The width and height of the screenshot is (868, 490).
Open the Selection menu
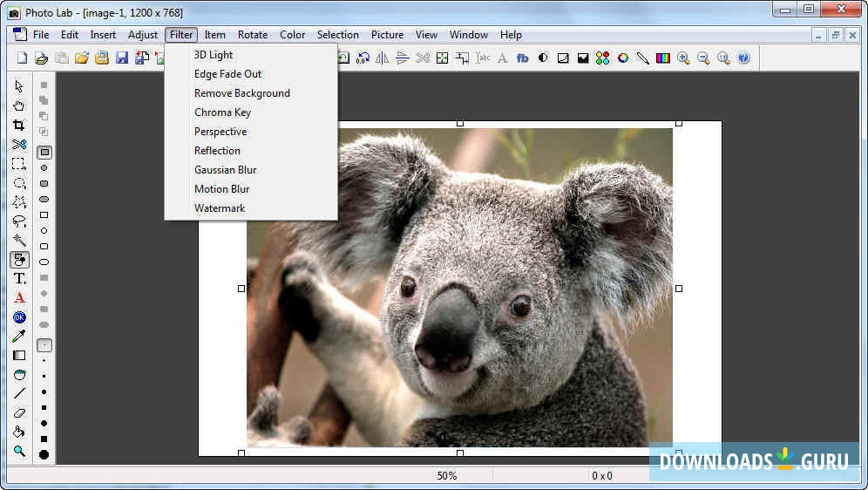pyautogui.click(x=337, y=35)
